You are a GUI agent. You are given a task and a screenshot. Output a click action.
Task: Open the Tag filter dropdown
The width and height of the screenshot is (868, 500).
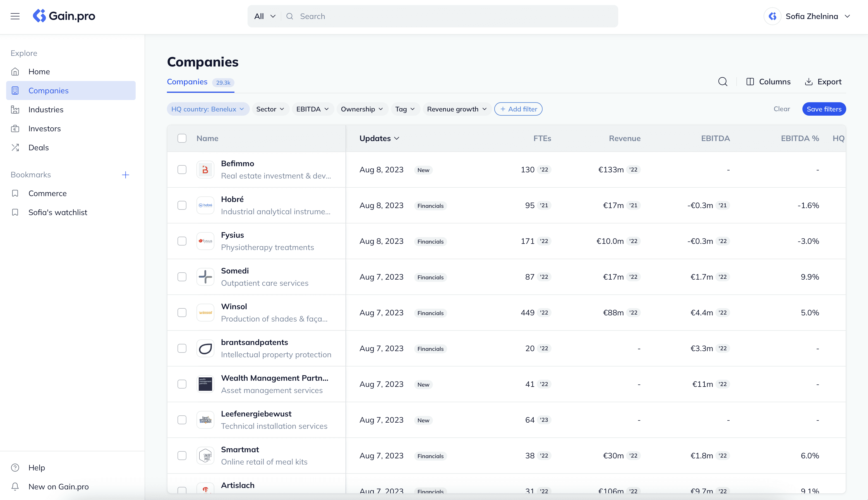click(405, 109)
